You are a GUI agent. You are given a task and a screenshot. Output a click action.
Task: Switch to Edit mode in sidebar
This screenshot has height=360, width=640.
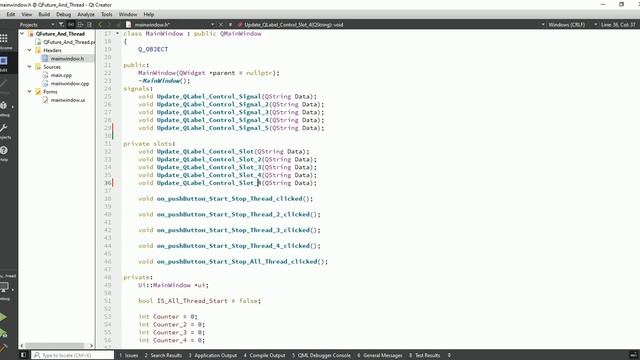pos(4,64)
